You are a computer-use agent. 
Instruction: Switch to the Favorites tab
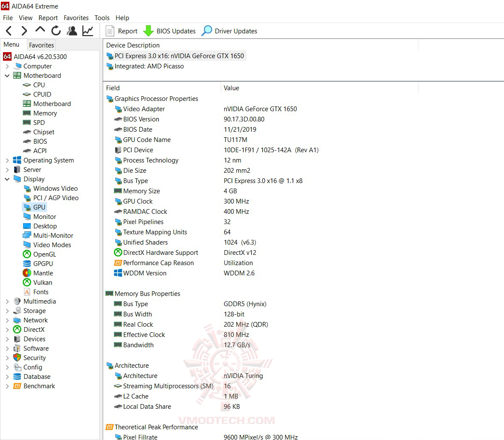[x=42, y=45]
